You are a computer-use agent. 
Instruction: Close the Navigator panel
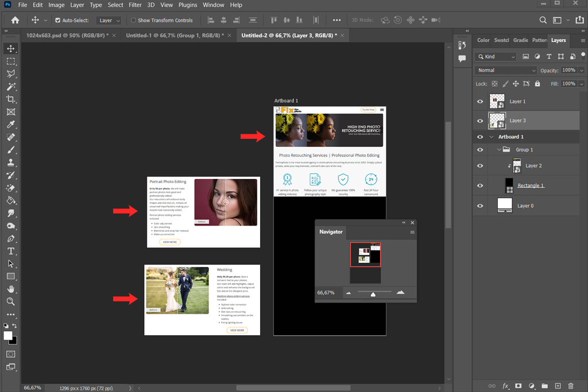[412, 223]
